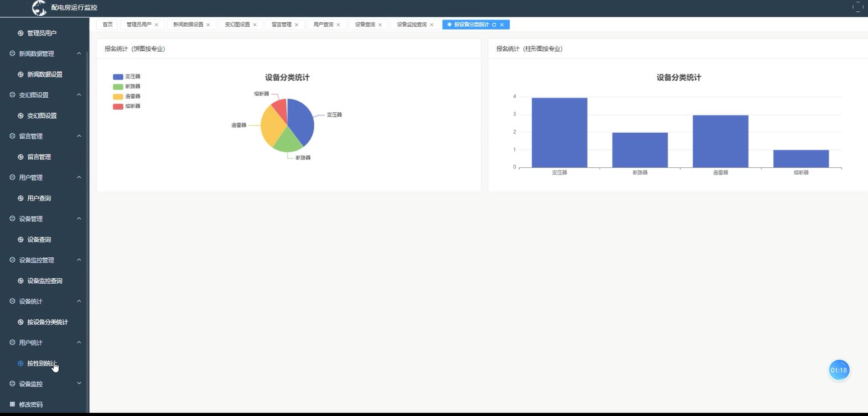This screenshot has height=416, width=868.
Task: Click 修改密码 in the sidebar
Action: coord(30,404)
